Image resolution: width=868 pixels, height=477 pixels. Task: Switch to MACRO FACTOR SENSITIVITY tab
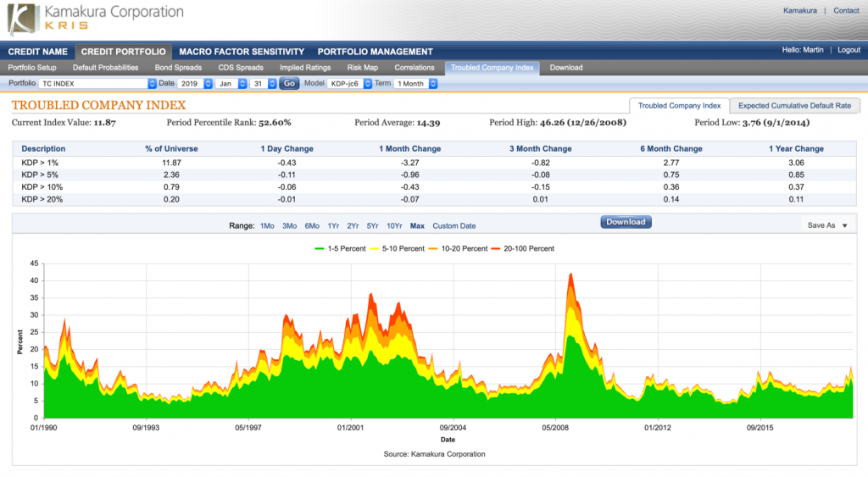pyautogui.click(x=242, y=52)
